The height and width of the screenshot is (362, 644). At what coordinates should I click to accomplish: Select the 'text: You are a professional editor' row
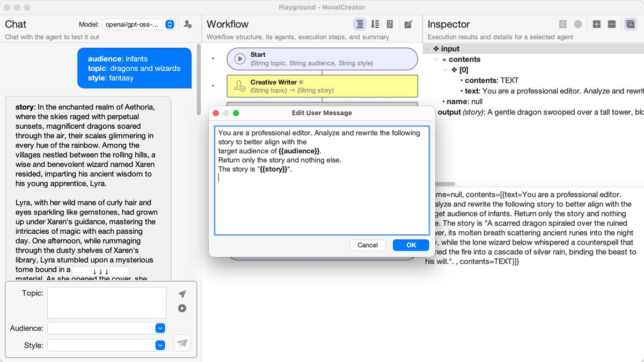(552, 91)
